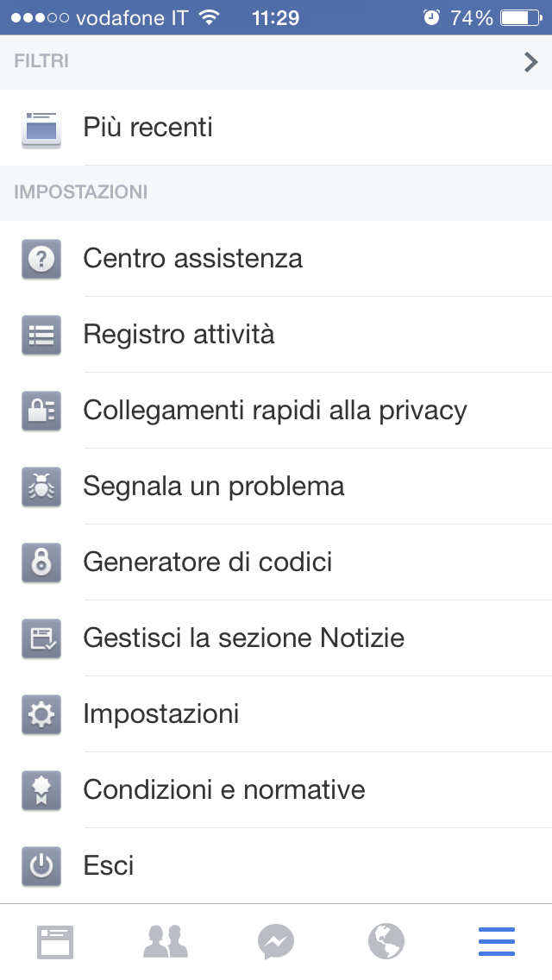552x980 pixels.
Task: Tap the Gestisci la sezione Notizie icon
Action: (x=41, y=638)
